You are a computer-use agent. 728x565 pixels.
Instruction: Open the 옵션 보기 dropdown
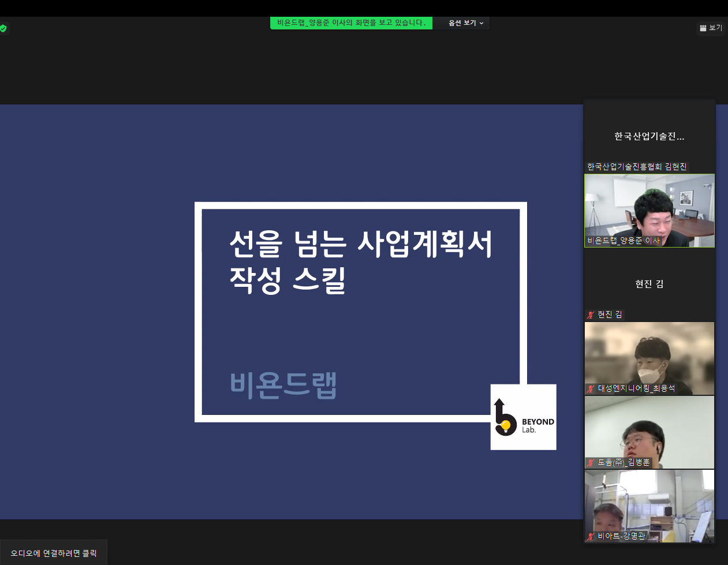(x=466, y=23)
